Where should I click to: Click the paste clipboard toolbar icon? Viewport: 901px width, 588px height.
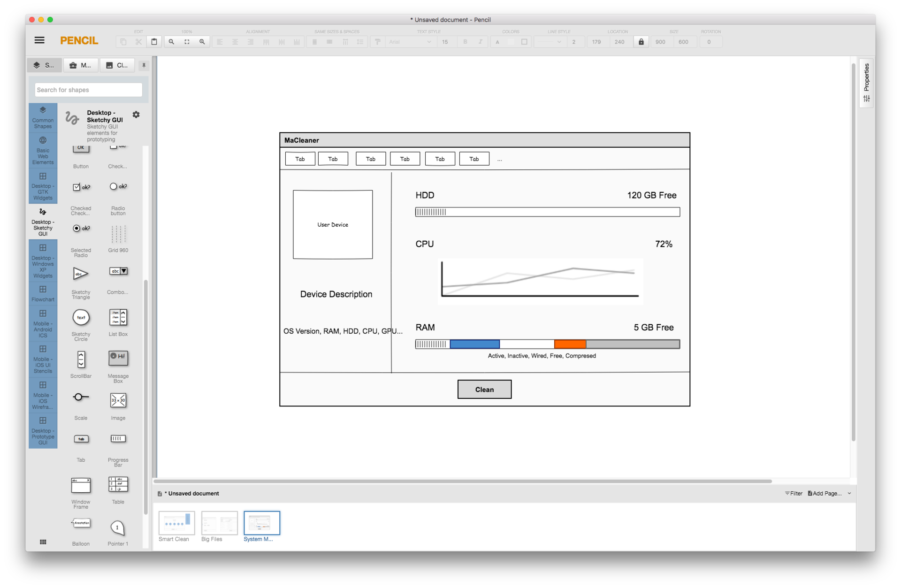coord(154,42)
